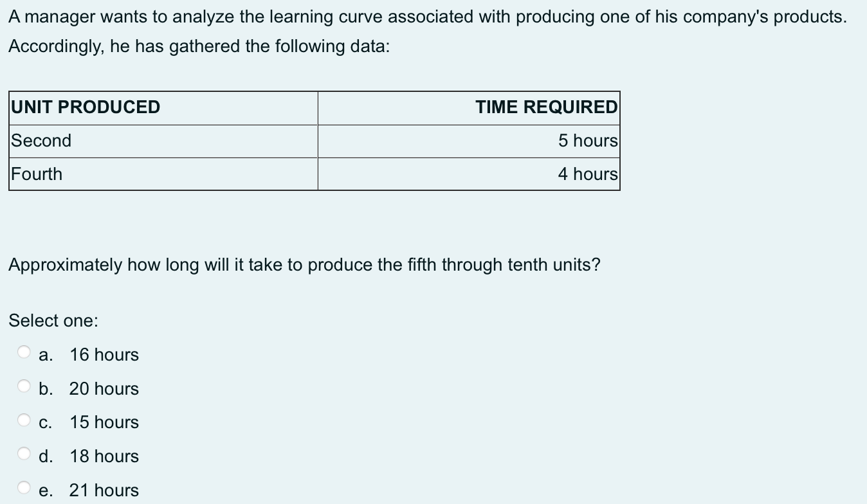
Task: Select radio button for option e
Action: click(23, 486)
